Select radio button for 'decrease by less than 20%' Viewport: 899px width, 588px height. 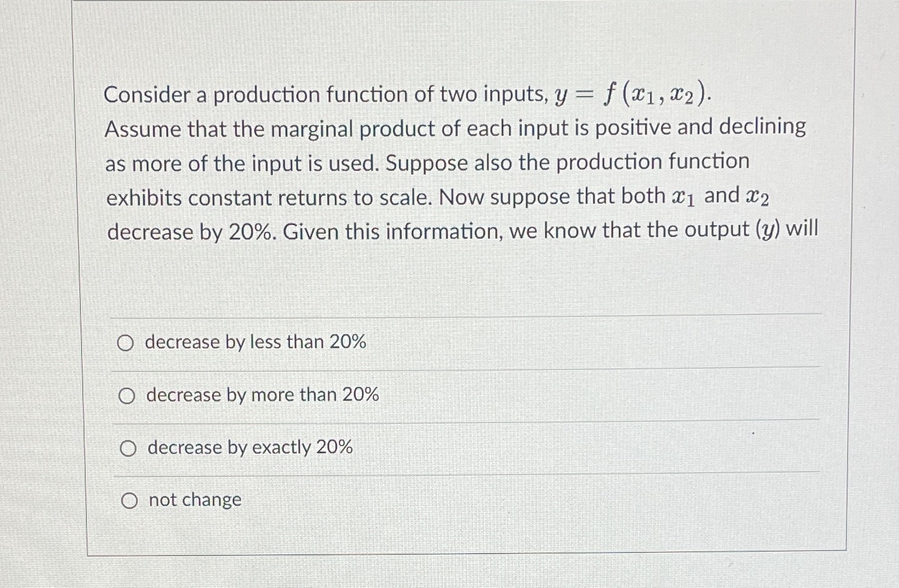click(x=127, y=343)
